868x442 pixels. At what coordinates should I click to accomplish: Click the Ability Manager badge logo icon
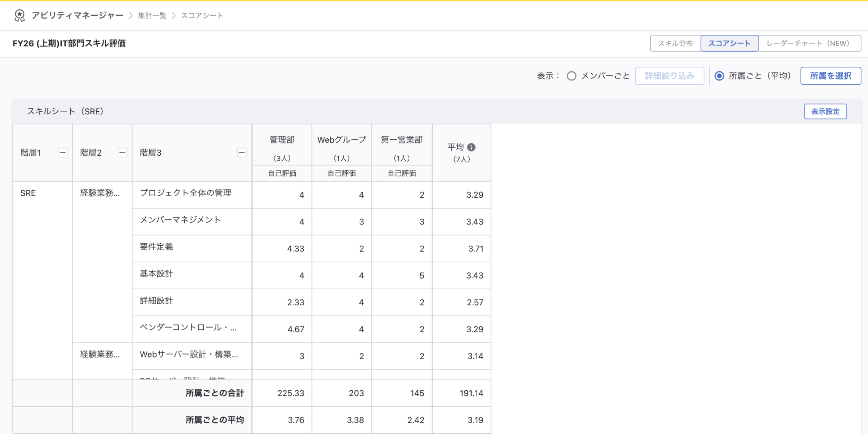[20, 15]
